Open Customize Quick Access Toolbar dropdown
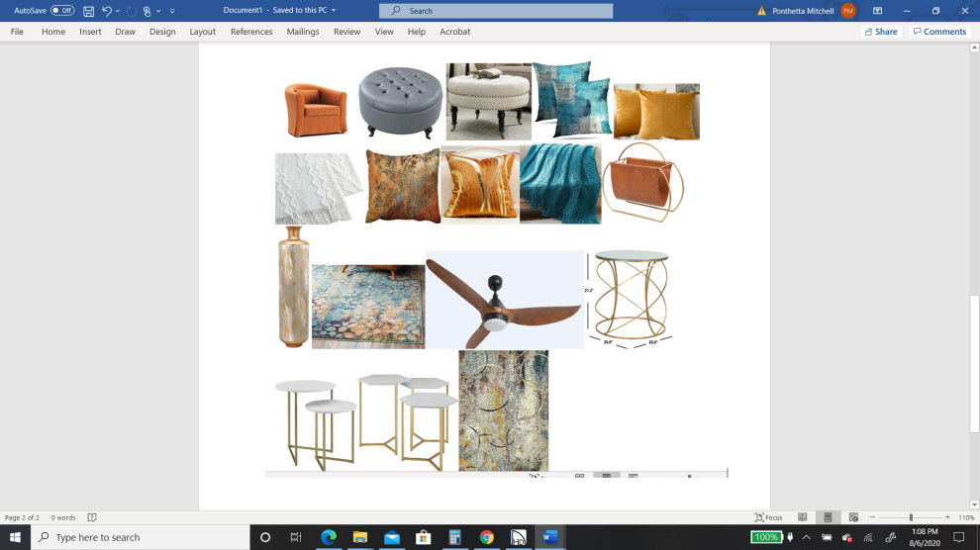980x550 pixels. click(172, 11)
